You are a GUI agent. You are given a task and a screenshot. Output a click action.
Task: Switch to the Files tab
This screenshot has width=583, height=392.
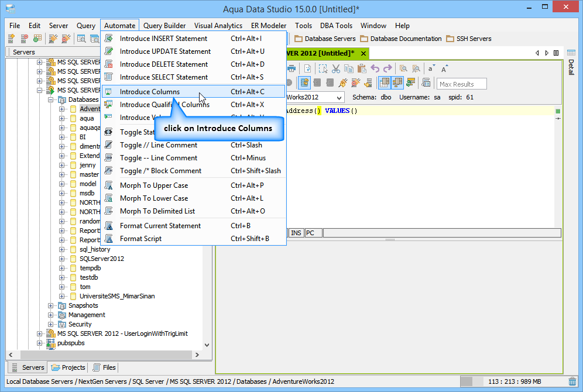tap(104, 367)
